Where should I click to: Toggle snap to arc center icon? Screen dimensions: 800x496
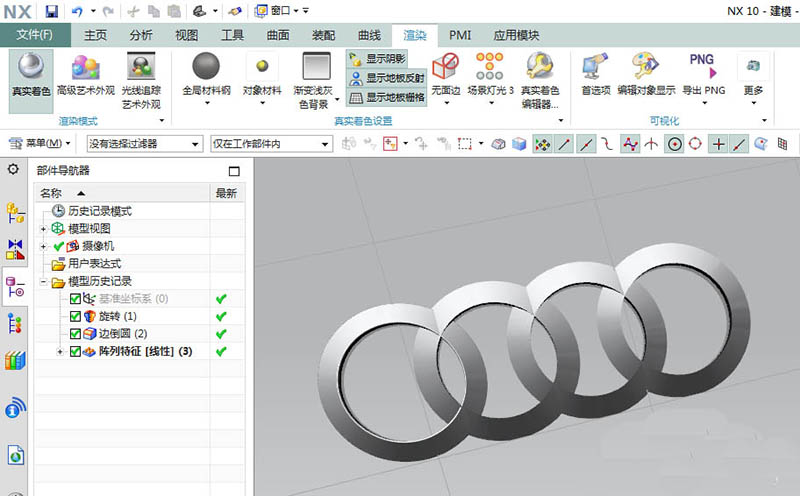(x=674, y=144)
